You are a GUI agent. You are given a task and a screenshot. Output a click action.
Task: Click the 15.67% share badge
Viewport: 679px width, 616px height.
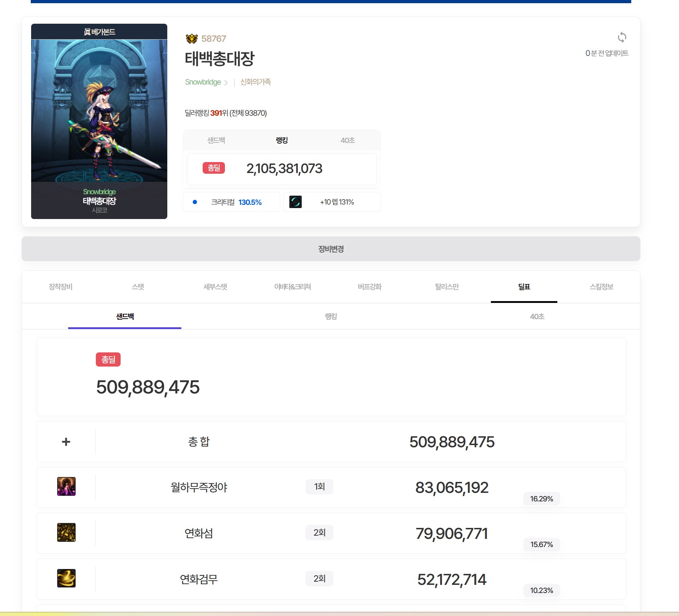pyautogui.click(x=541, y=544)
